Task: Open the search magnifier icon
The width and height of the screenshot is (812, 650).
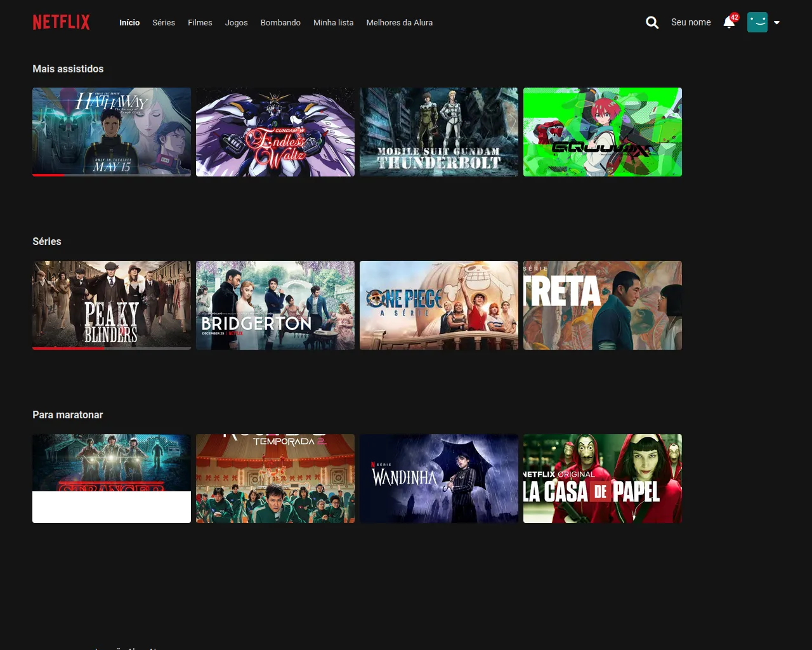Action: (652, 22)
